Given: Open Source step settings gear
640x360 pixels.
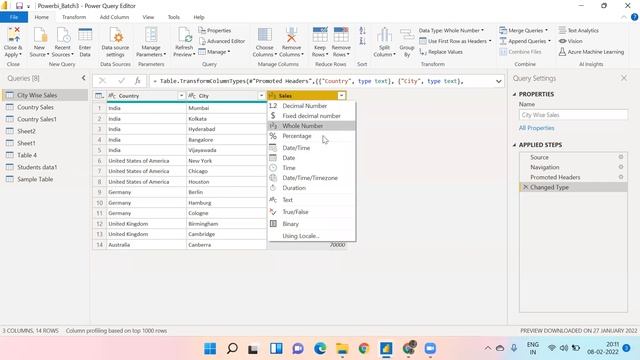Looking at the screenshot, I should pos(621,157).
